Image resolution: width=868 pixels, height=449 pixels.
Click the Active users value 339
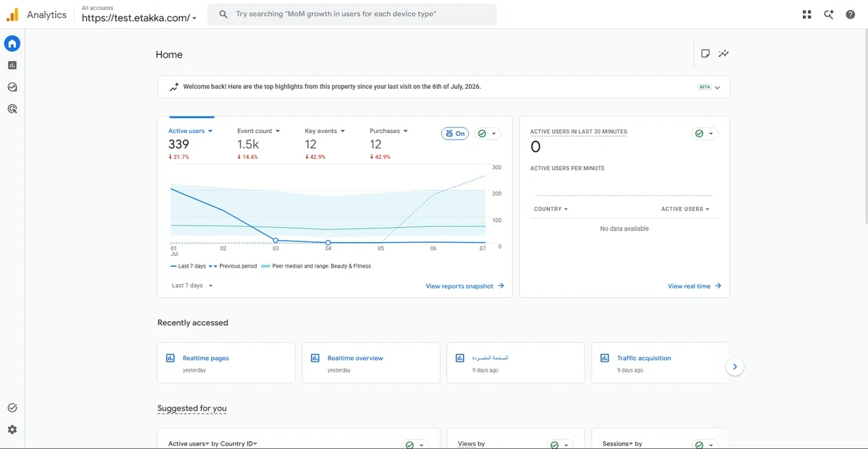point(179,145)
